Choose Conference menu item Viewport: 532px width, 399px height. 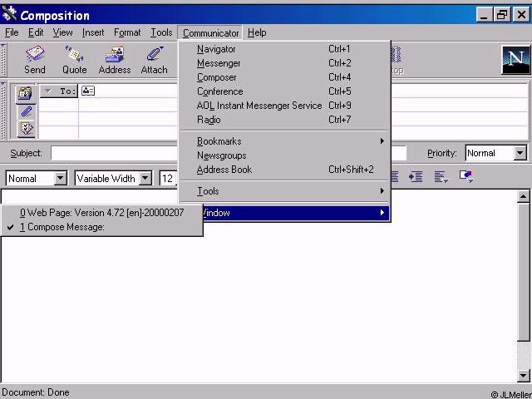click(284, 91)
